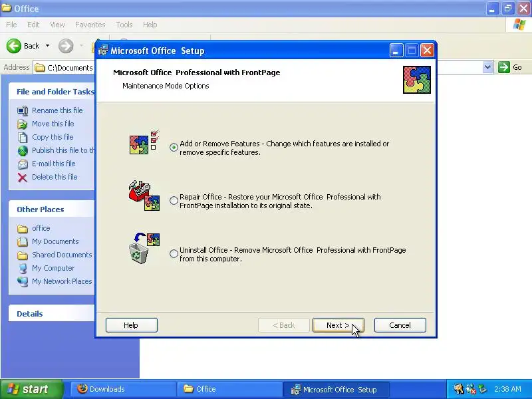Click the middle system tray icon
This screenshot has width=532, height=399.
(470, 389)
